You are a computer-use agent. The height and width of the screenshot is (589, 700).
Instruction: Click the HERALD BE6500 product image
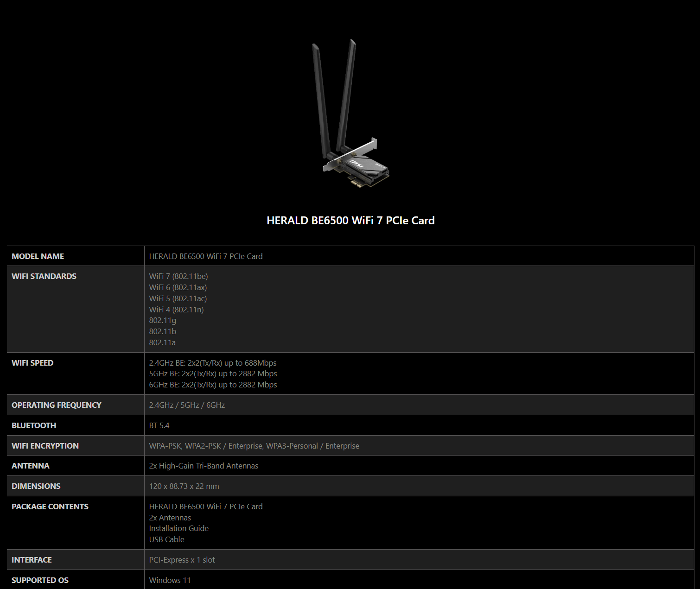(x=350, y=114)
